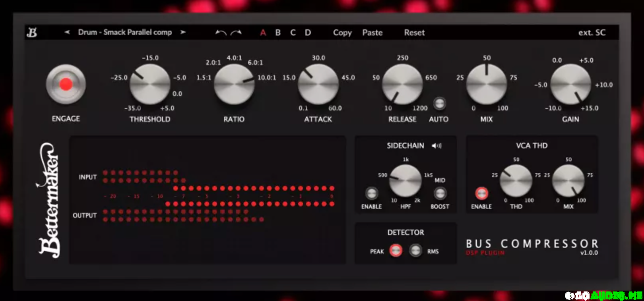Toggle ext. SC external sidechain
The height and width of the screenshot is (301, 644).
[592, 33]
